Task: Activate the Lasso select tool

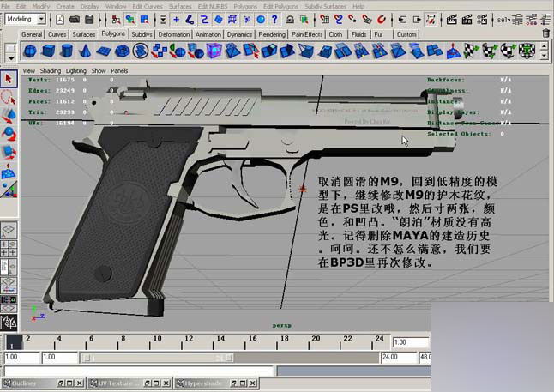Action: click(x=9, y=97)
